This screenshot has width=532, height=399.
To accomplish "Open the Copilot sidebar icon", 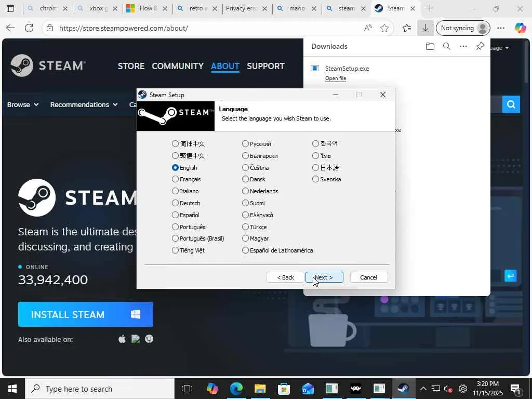I will tap(520, 28).
